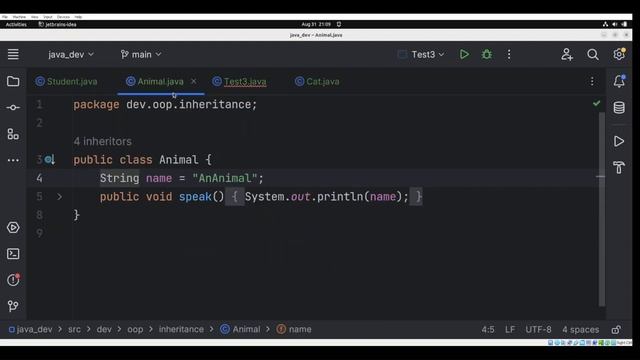
Task: Switch to the Test3.java tab
Action: click(240, 81)
